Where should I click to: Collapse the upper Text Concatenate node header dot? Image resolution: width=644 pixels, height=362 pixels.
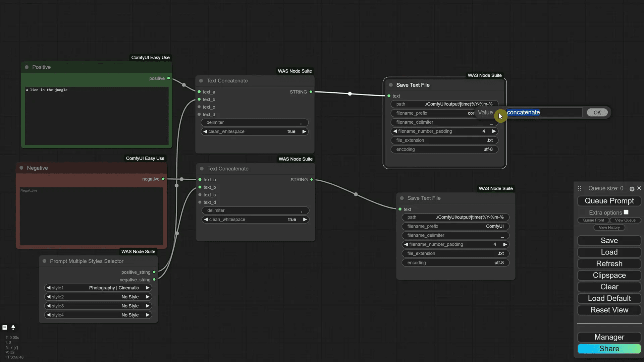[x=201, y=80]
